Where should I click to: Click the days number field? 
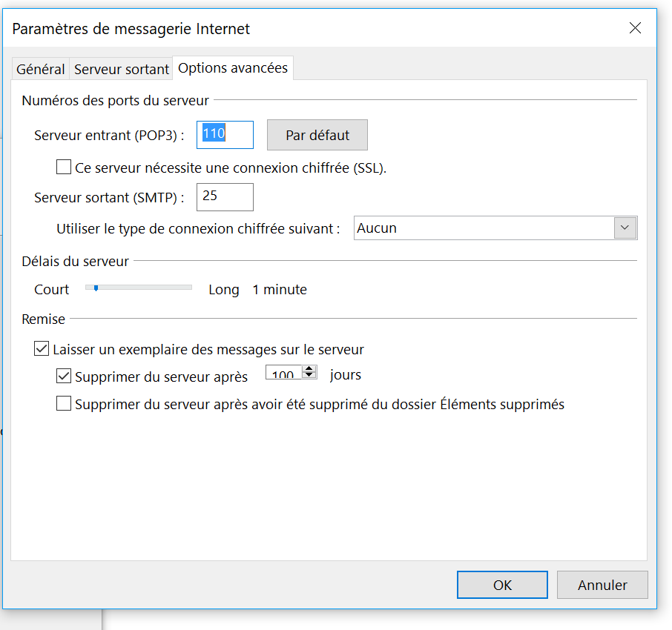click(x=283, y=374)
